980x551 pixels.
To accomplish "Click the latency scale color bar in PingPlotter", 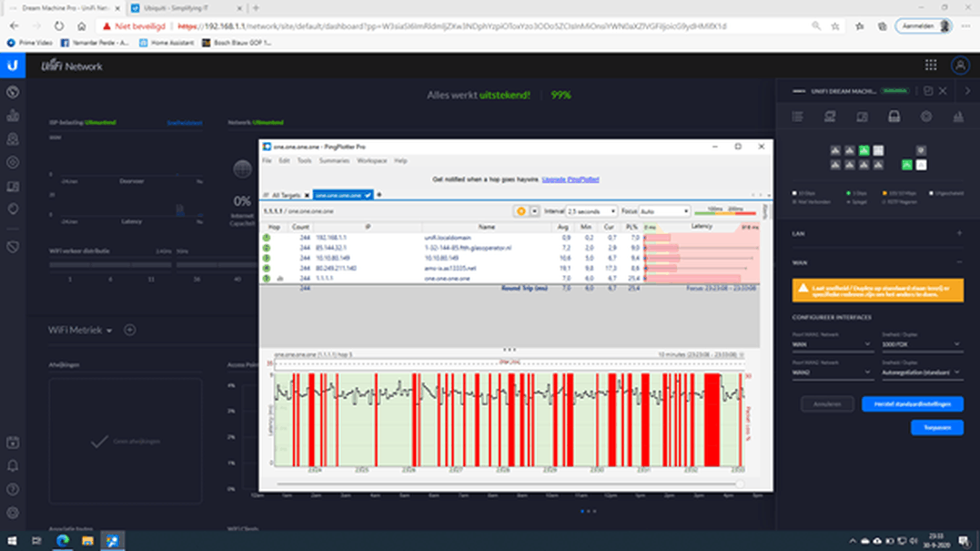I will pyautogui.click(x=725, y=212).
